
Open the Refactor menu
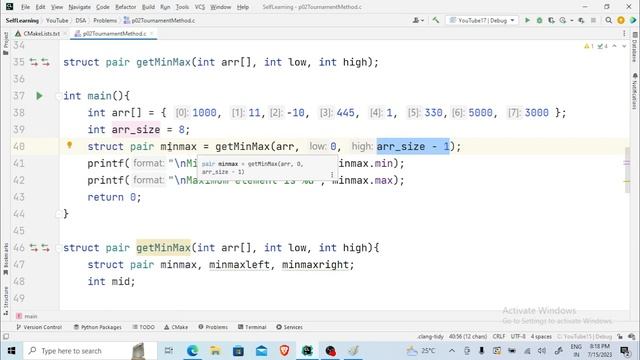click(125, 7)
